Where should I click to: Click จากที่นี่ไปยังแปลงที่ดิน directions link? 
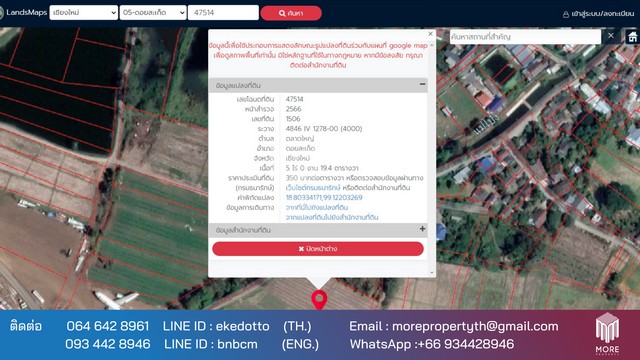point(317,207)
